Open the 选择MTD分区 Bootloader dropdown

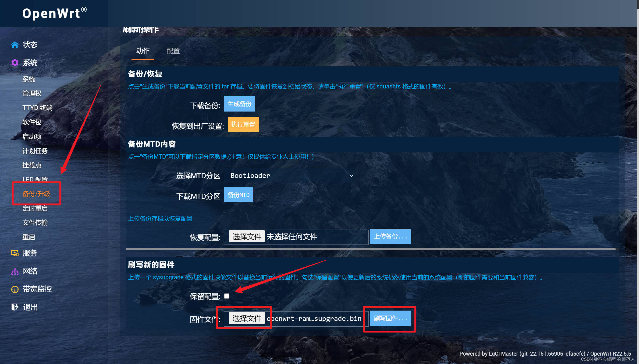tap(290, 175)
